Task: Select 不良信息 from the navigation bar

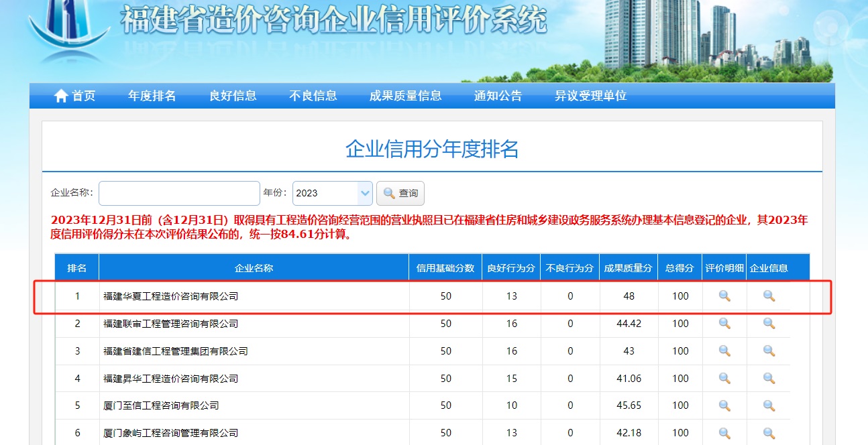Action: tap(313, 96)
